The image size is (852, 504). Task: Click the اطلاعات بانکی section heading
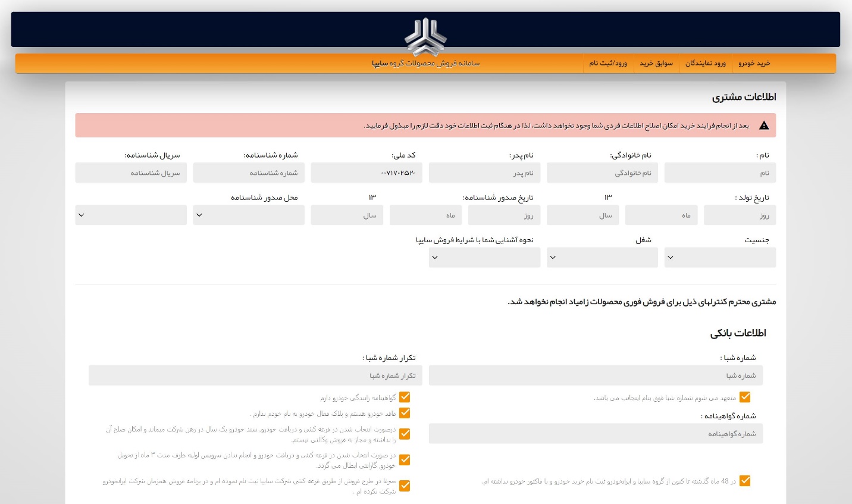click(x=738, y=333)
